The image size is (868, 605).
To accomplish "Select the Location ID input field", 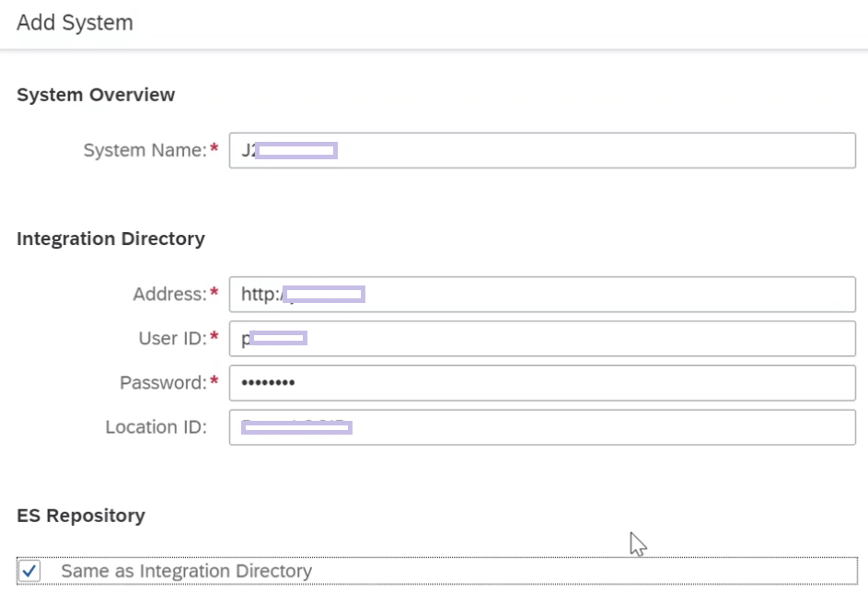I will coord(542,427).
